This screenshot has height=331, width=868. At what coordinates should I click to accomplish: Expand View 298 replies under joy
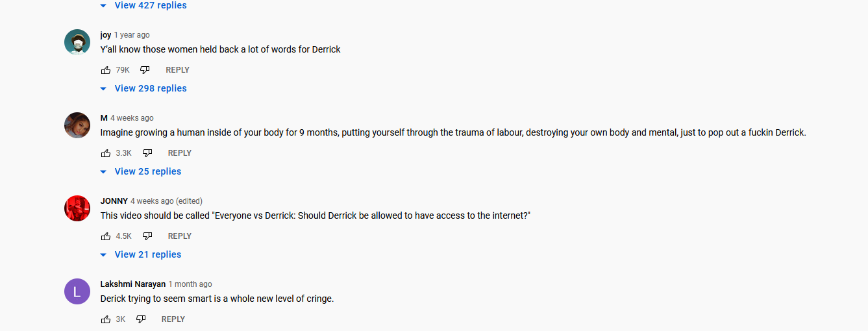[143, 88]
